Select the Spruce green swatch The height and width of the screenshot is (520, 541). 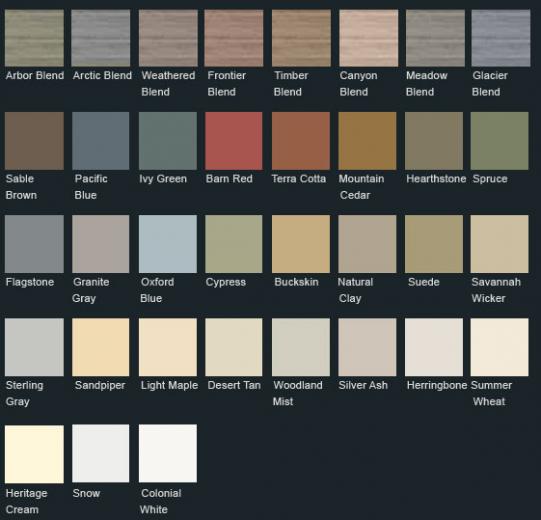click(500, 141)
